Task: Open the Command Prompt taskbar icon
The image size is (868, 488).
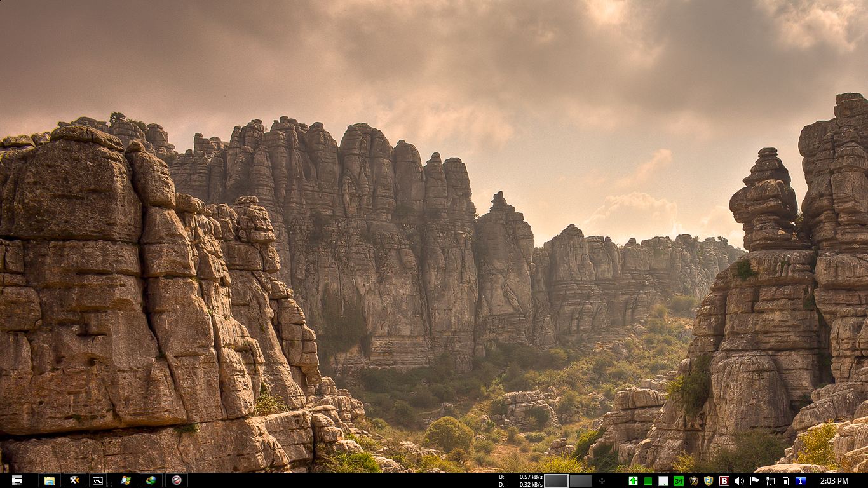Action: tap(98, 480)
